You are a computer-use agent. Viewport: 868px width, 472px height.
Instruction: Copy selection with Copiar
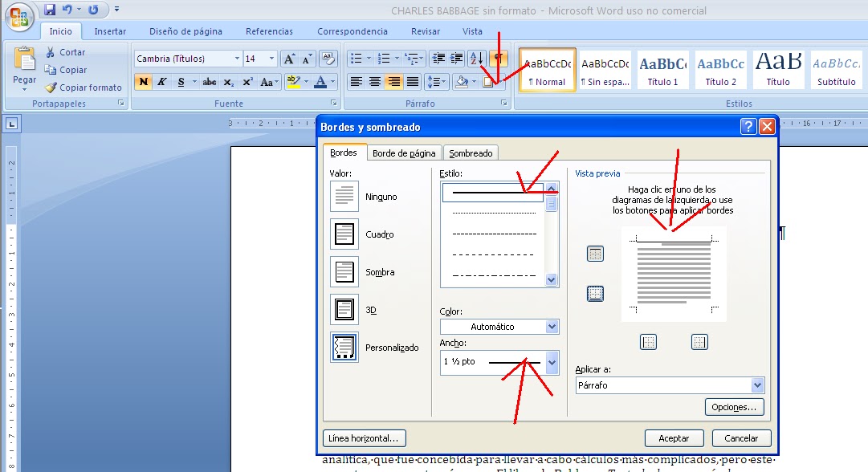click(66, 70)
